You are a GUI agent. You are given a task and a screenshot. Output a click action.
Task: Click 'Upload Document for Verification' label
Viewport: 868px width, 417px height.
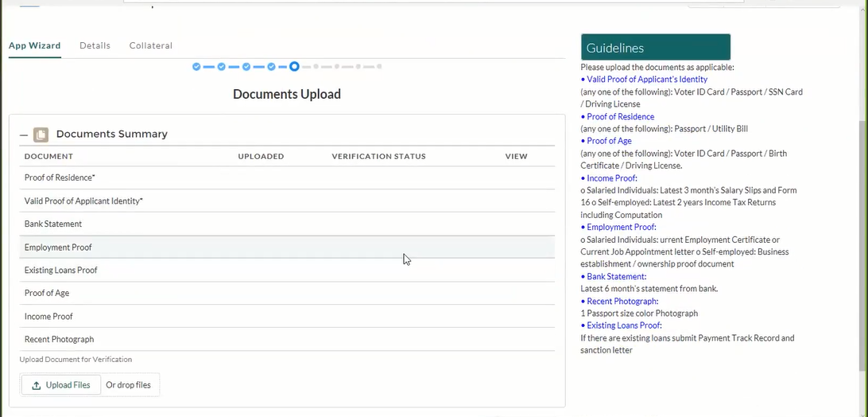(76, 360)
